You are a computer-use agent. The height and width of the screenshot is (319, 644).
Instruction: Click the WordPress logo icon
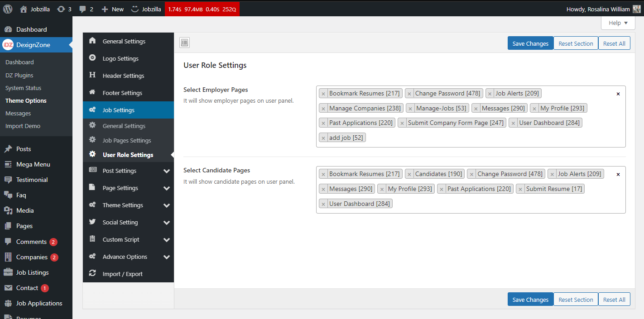coord(8,9)
